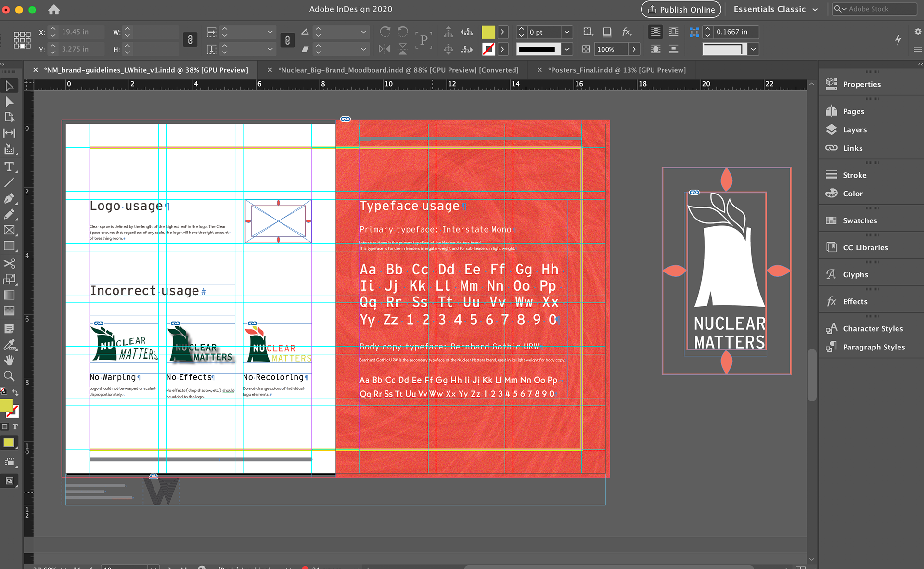This screenshot has height=569, width=924.
Task: Open the stroke type dropdown
Action: 567,49
